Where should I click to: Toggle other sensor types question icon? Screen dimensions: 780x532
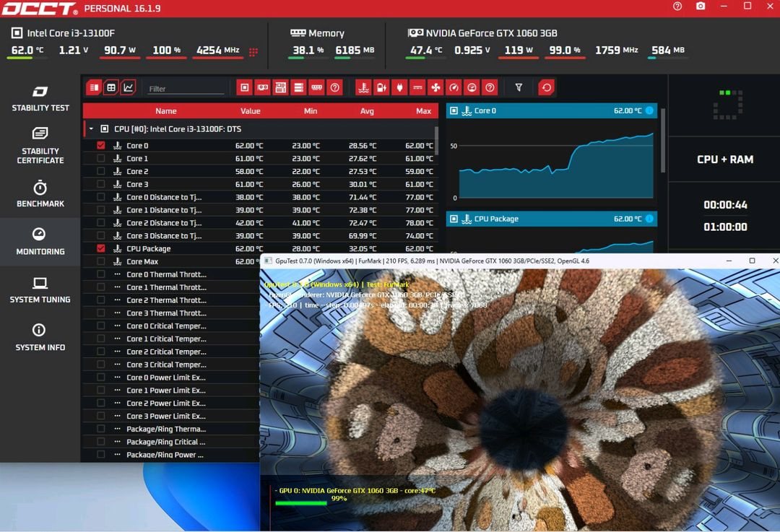(x=490, y=88)
